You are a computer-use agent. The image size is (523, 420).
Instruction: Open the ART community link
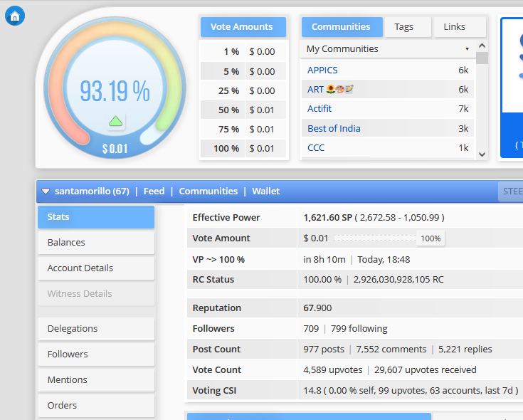(331, 90)
